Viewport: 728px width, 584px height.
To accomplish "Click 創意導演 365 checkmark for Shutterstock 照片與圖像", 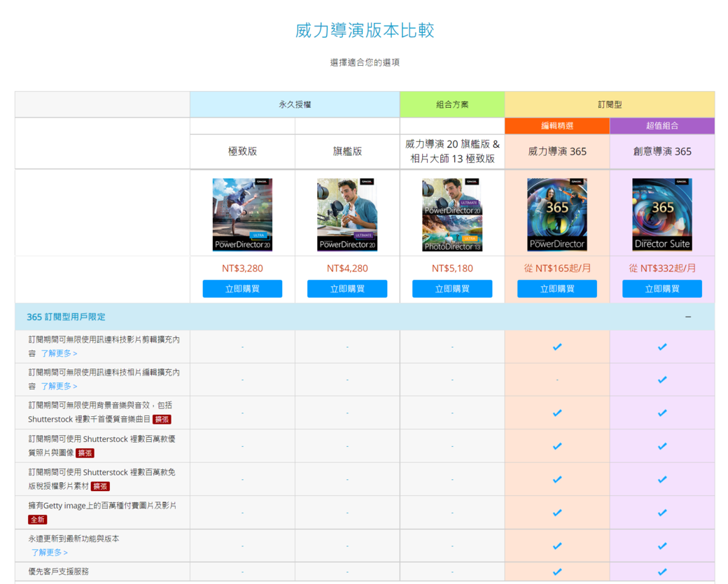I will pos(662,446).
